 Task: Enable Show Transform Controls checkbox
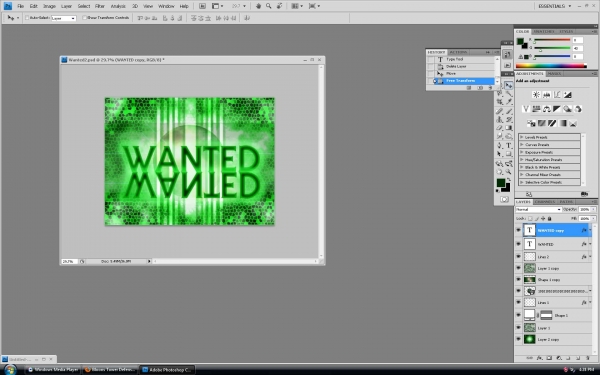[85, 18]
